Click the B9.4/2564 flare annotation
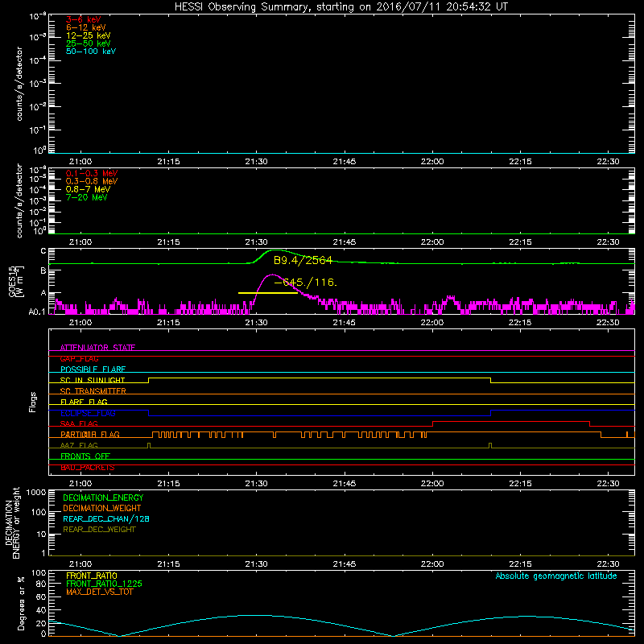The image size is (644, 644). click(303, 260)
